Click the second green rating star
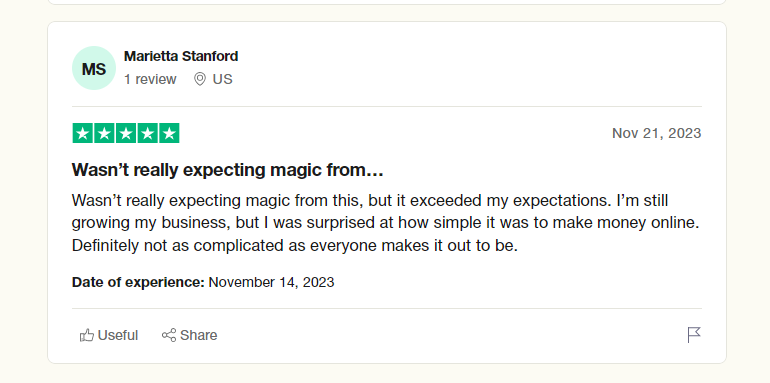Image resolution: width=770 pixels, height=383 pixels. click(104, 133)
